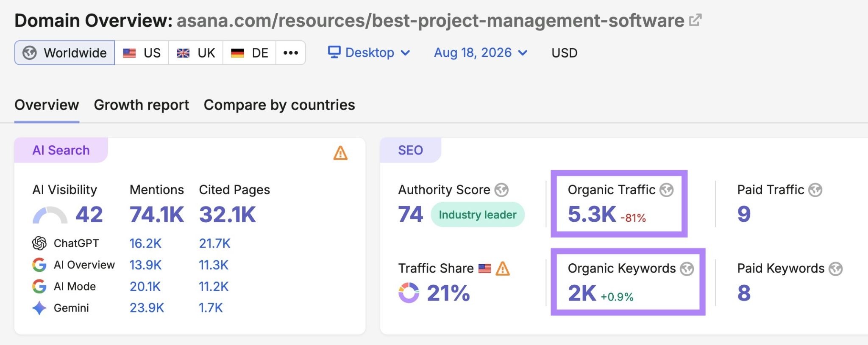Open ChatGPT cited pages 21.7K
Viewport: 868px width, 345px height.
point(215,243)
